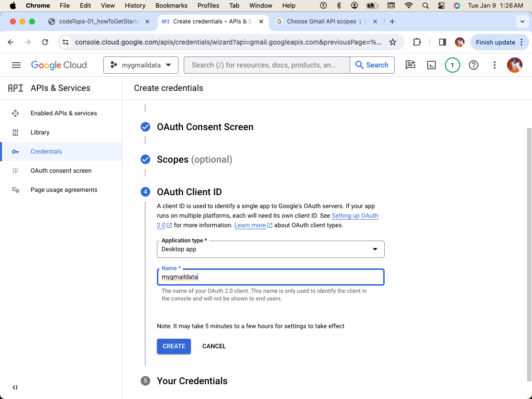Open the mygmaildata project selector
The image size is (532, 399).
(141, 65)
